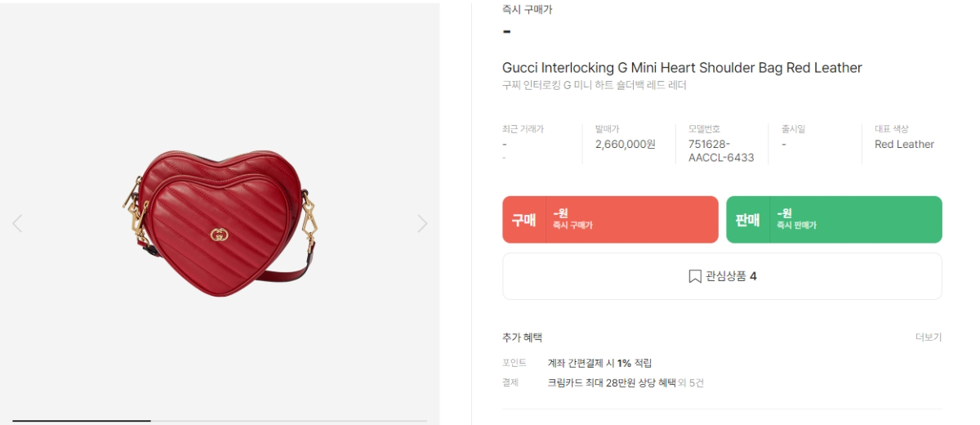Screen dimensions: 980x425
Task: Open the red heart bag product photo
Action: coord(219,221)
